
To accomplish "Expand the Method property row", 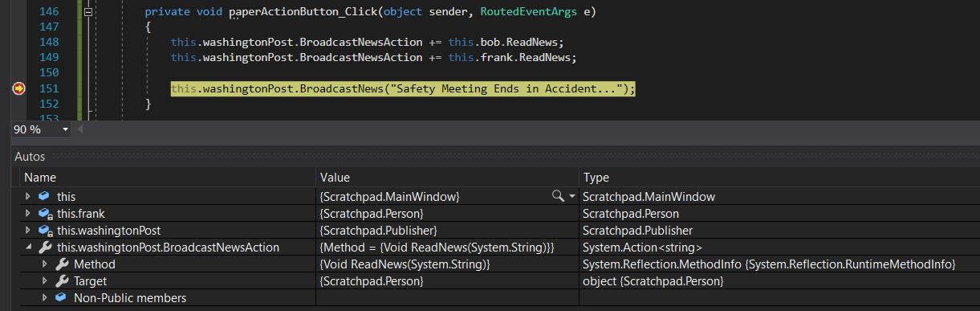I will pos(46,264).
